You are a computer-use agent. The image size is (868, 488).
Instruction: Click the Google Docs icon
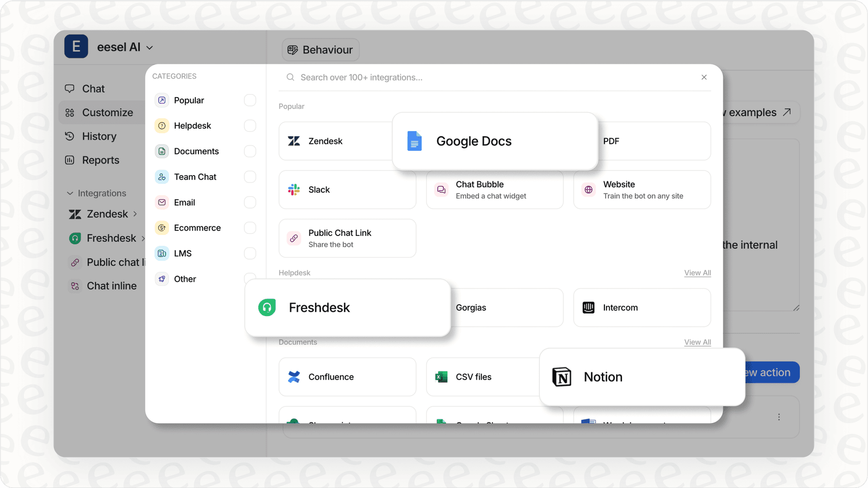[414, 141]
